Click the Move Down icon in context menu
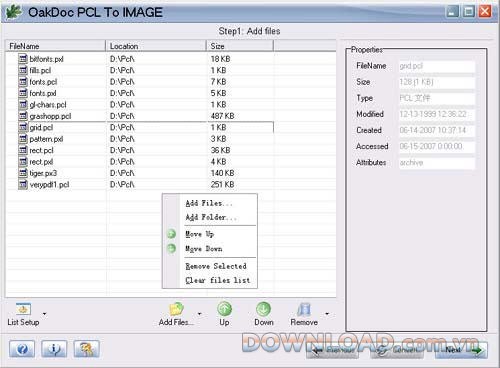This screenshot has width=500, height=368. (171, 248)
